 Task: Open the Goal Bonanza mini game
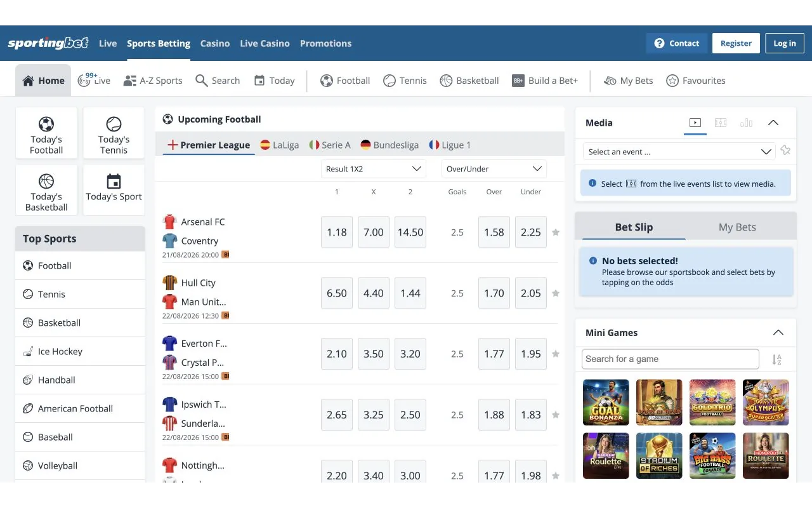[606, 403]
